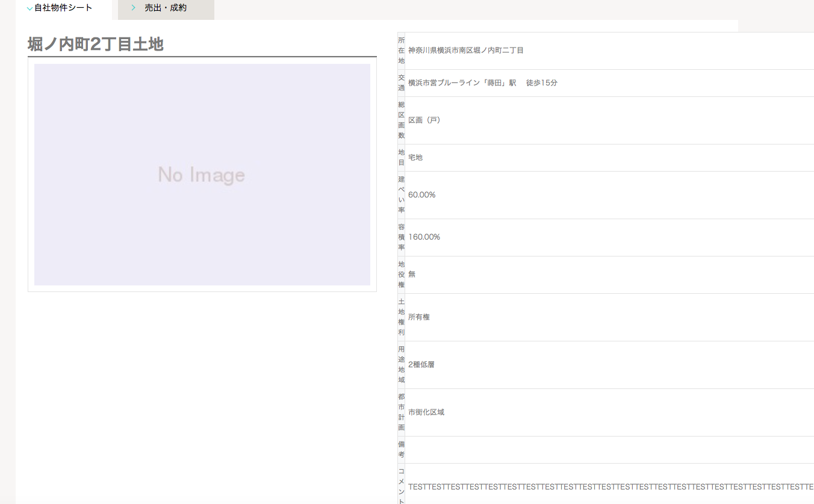Click the TESTTEST comment text
Image resolution: width=814 pixels, height=504 pixels.
(x=602, y=487)
